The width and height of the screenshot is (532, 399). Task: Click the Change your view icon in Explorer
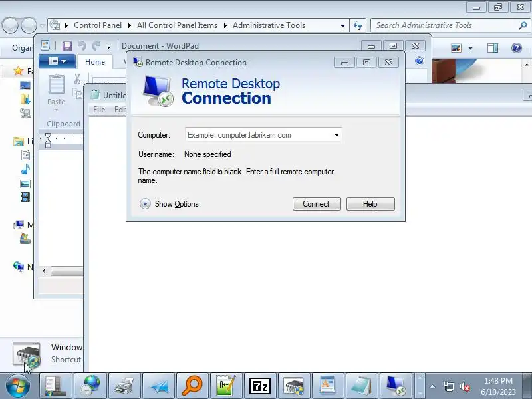click(457, 48)
